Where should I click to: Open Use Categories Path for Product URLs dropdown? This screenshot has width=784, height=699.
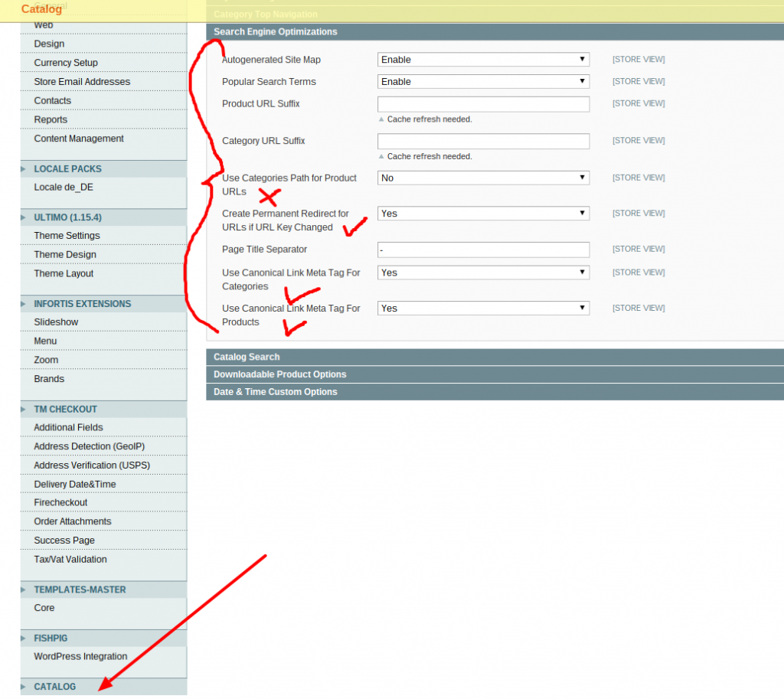[483, 178]
